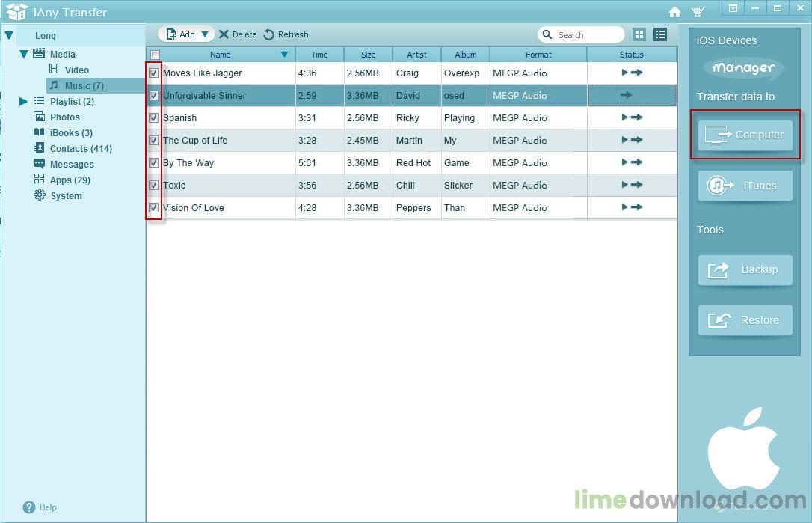
Task: Click the Name column sort arrow
Action: [284, 55]
